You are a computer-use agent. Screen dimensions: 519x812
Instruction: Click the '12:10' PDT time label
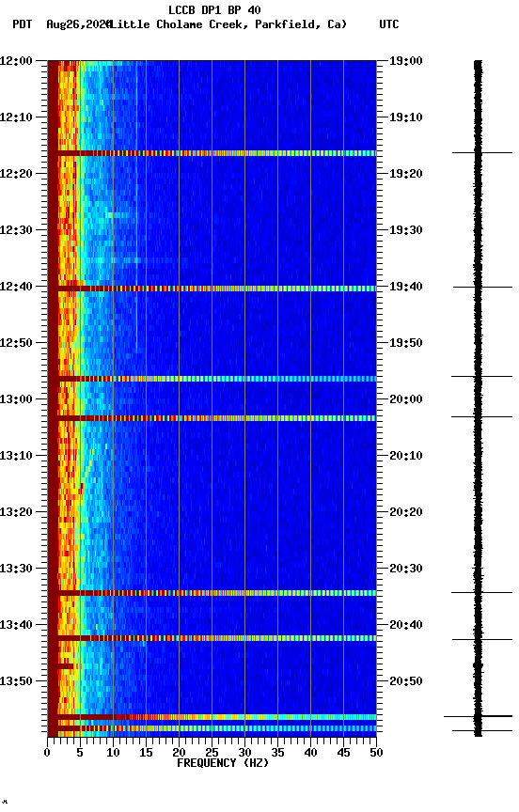16,117
